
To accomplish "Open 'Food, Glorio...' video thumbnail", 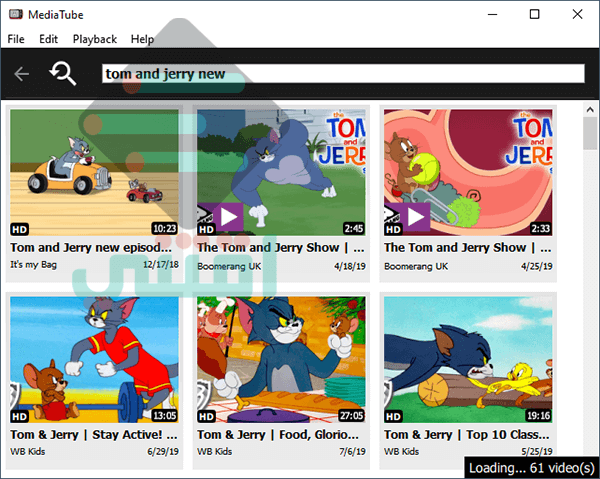I will coord(281,359).
